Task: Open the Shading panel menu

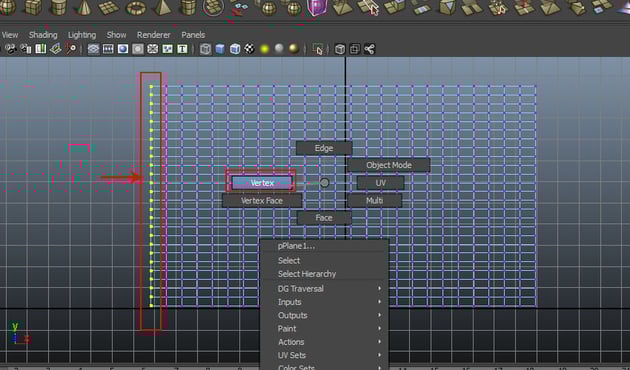Action: click(43, 35)
